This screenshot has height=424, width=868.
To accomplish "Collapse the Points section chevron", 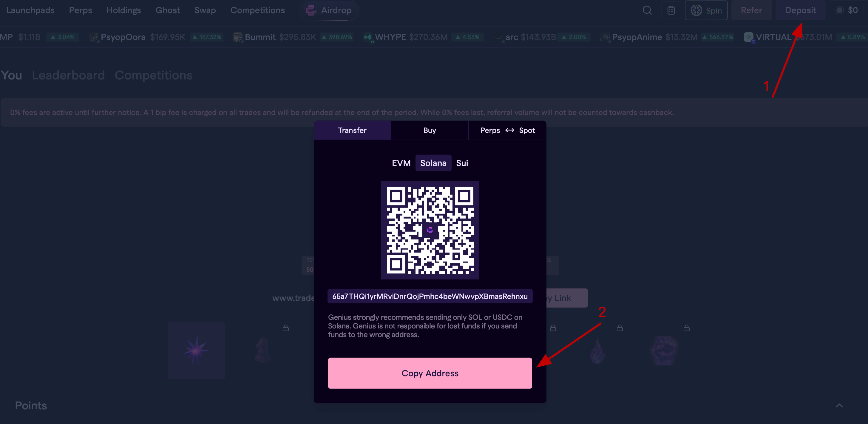I will 839,406.
